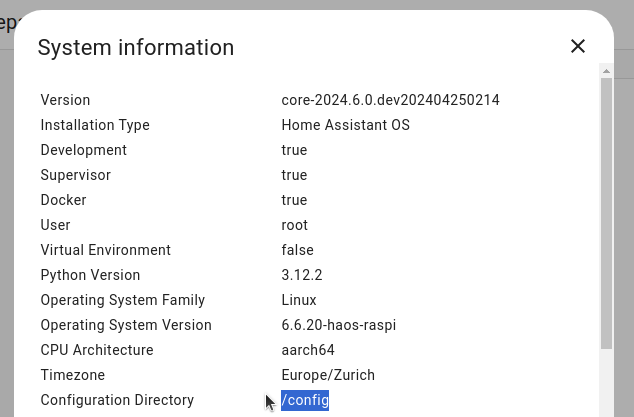Click the Home Assistant OS value

click(x=345, y=125)
